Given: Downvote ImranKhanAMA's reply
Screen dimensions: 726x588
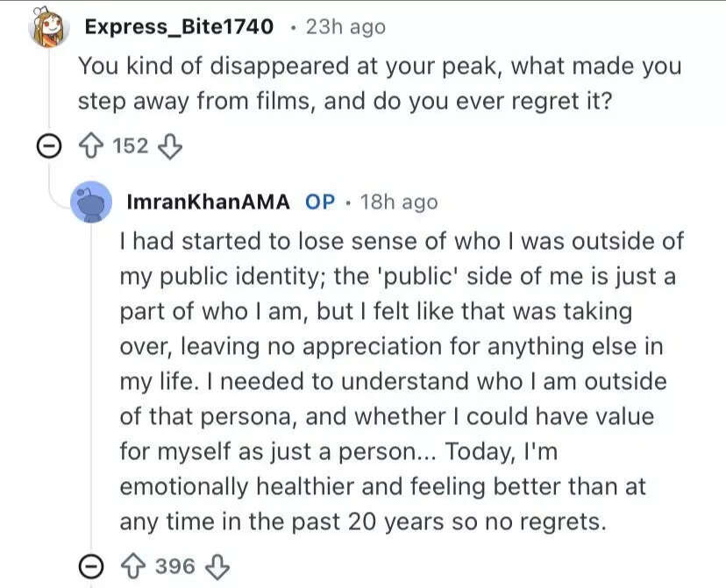Looking at the screenshot, I should click(x=216, y=566).
